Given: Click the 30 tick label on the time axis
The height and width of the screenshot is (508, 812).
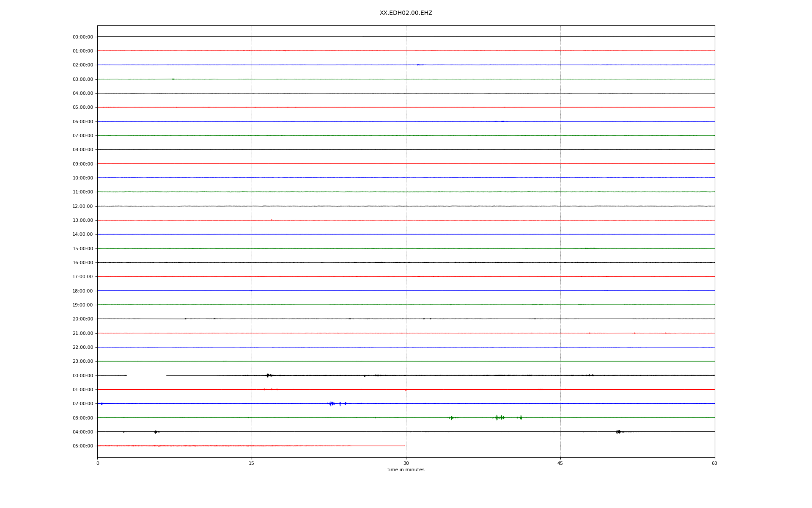Looking at the screenshot, I should pos(406,463).
